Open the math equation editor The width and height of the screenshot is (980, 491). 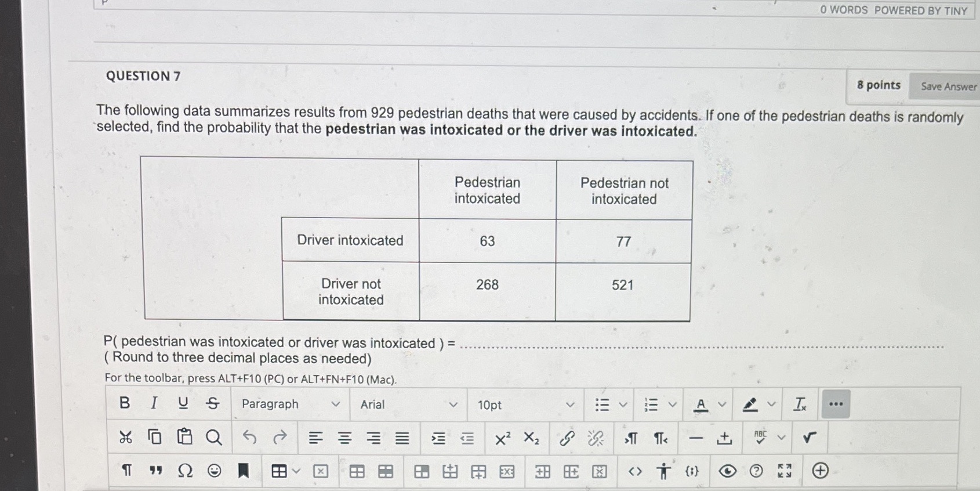(x=810, y=437)
